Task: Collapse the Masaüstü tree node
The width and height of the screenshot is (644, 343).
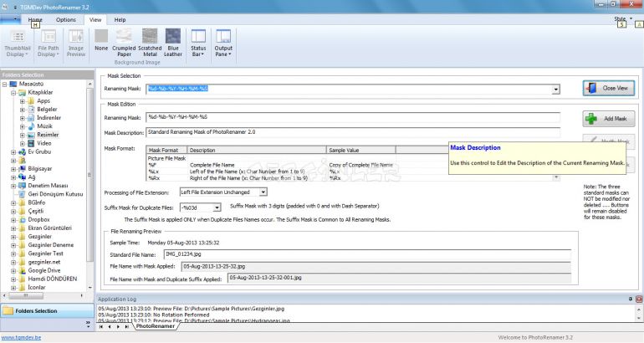Action: [4, 84]
